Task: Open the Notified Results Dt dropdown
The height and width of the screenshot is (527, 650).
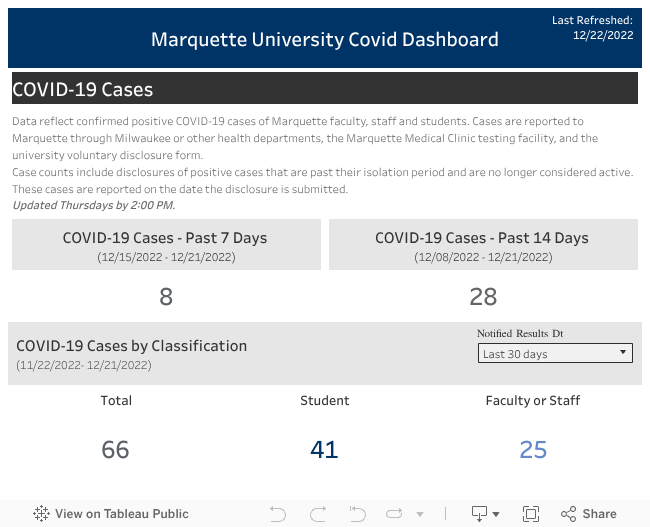Action: pos(555,353)
